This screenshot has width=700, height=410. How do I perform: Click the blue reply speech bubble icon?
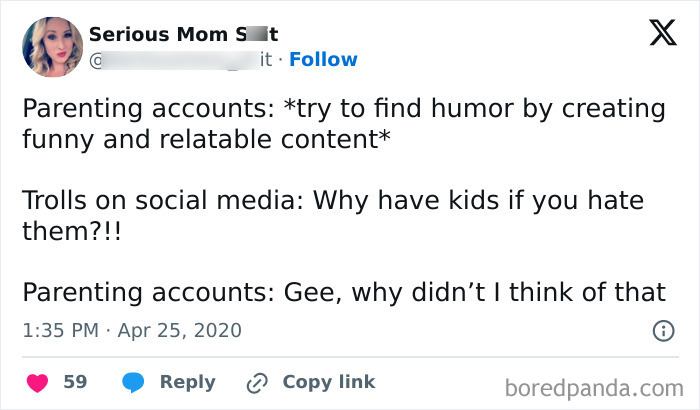coord(133,382)
